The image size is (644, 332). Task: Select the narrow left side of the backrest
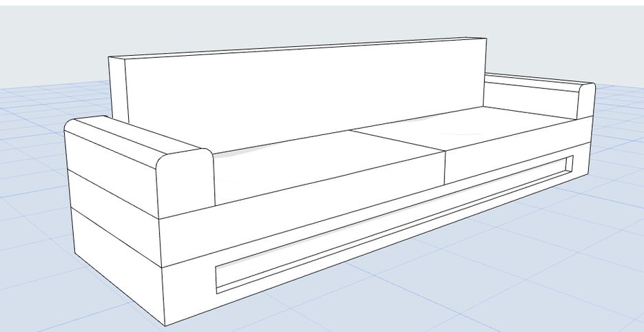tap(119, 86)
